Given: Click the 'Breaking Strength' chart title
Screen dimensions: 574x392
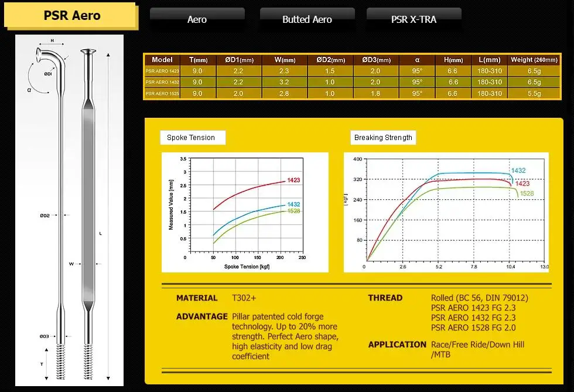Looking at the screenshot, I should click(x=383, y=138).
